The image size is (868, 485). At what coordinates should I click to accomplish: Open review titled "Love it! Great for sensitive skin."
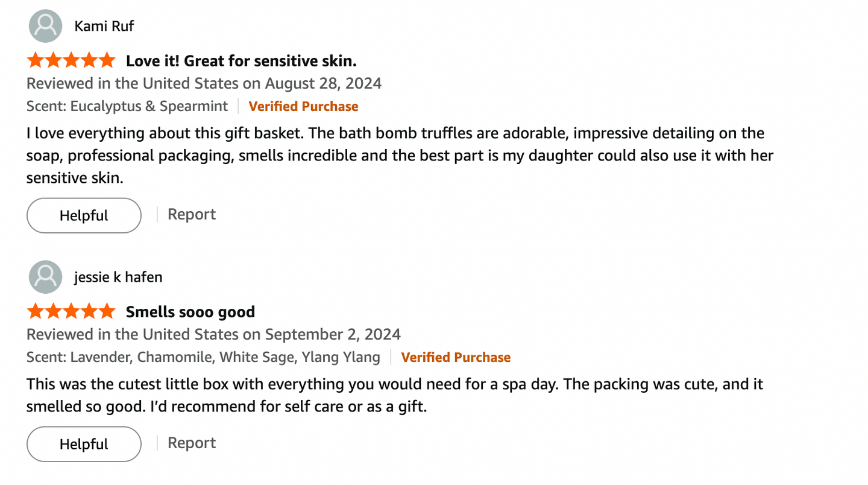point(241,61)
